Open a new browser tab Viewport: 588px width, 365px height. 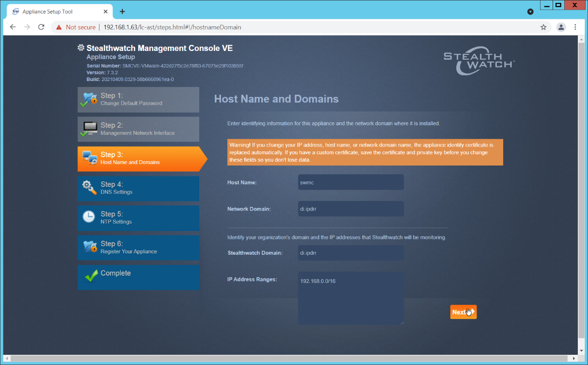(x=122, y=11)
